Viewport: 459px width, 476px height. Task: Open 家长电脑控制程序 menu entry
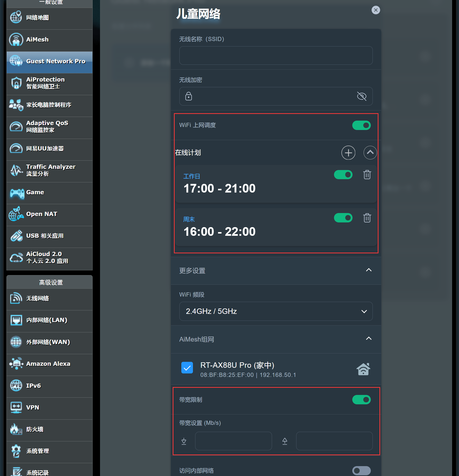click(x=50, y=106)
